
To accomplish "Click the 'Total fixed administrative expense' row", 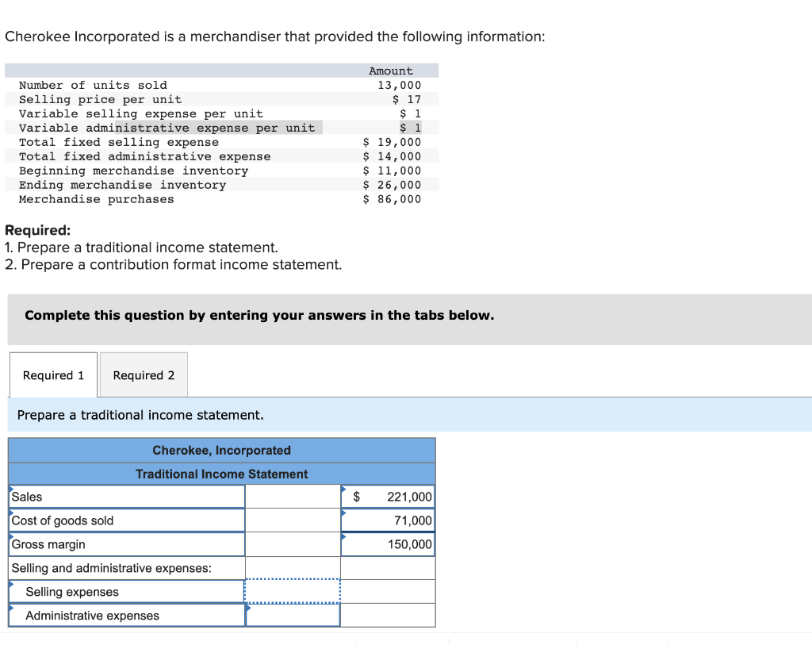I will click(222, 156).
